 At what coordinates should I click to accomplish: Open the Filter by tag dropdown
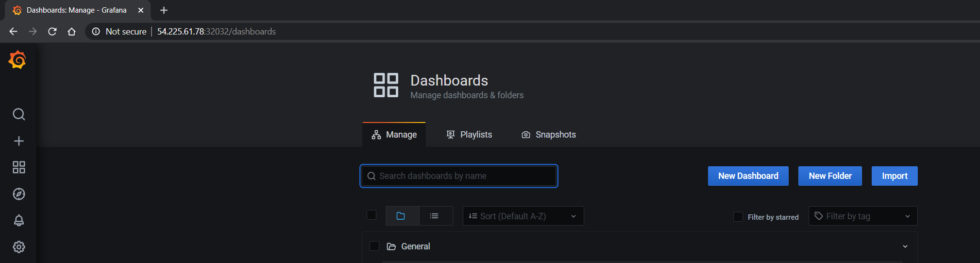(x=862, y=216)
